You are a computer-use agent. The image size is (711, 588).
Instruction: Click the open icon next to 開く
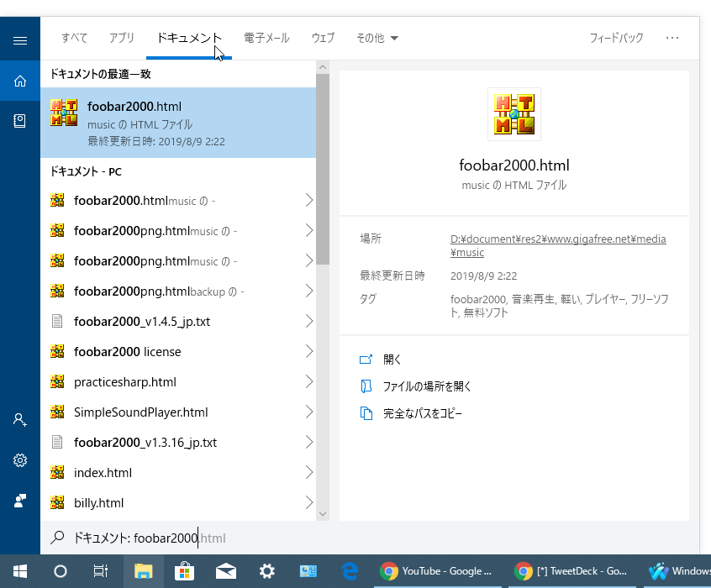tap(366, 360)
